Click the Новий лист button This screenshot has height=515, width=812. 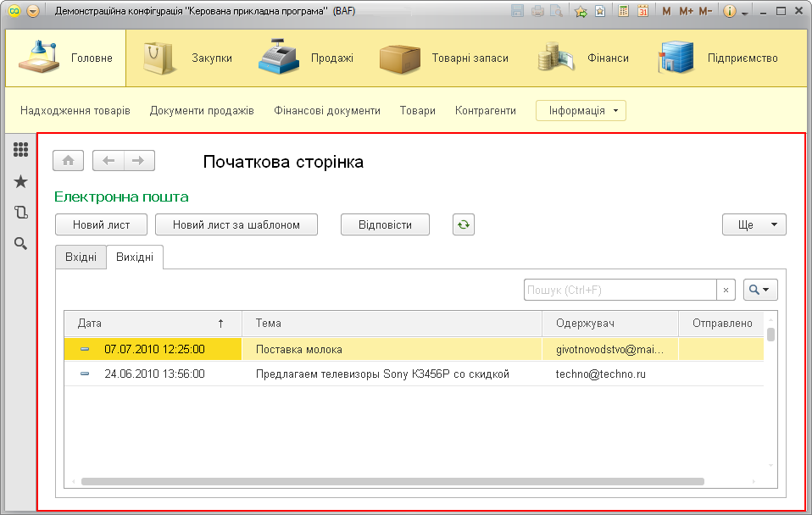pyautogui.click(x=102, y=224)
